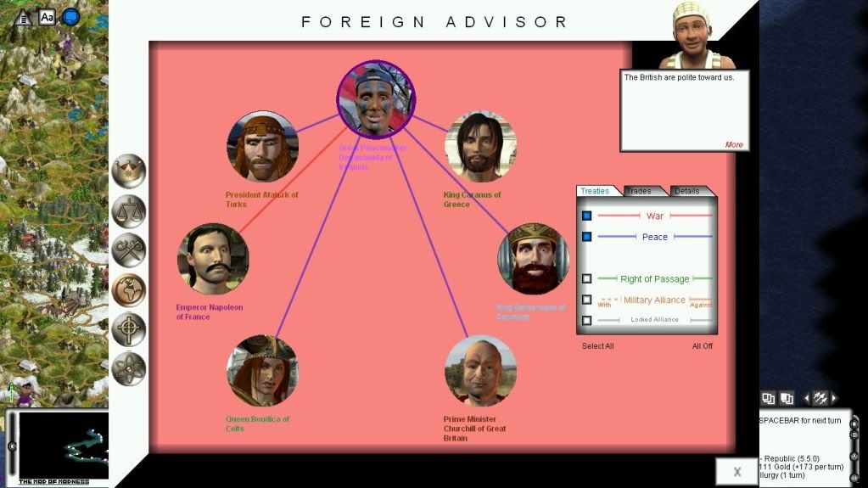Select Prime Minister Churchill portrait
The image size is (868, 488).
coord(480,371)
